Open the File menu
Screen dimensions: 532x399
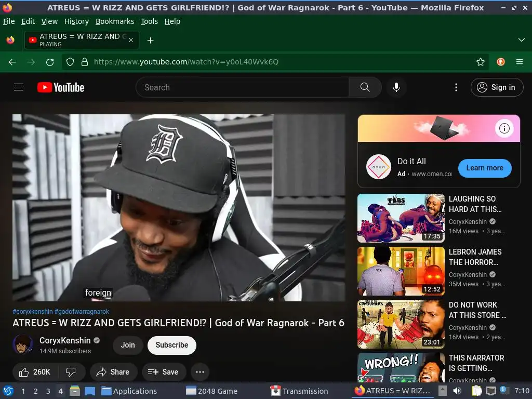tap(9, 21)
